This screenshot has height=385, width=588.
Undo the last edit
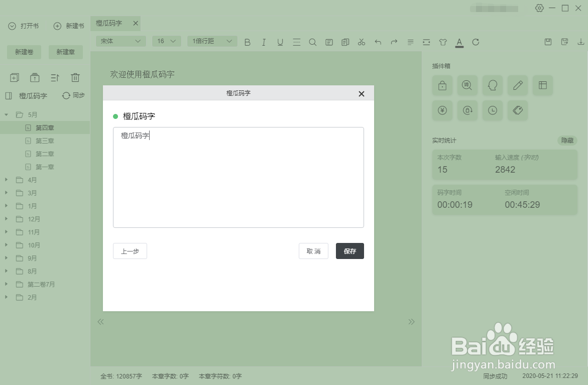378,42
